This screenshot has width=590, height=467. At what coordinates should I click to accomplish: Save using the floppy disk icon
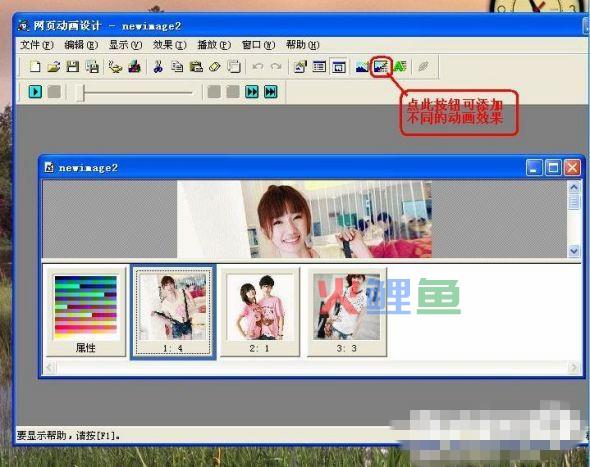point(73,67)
